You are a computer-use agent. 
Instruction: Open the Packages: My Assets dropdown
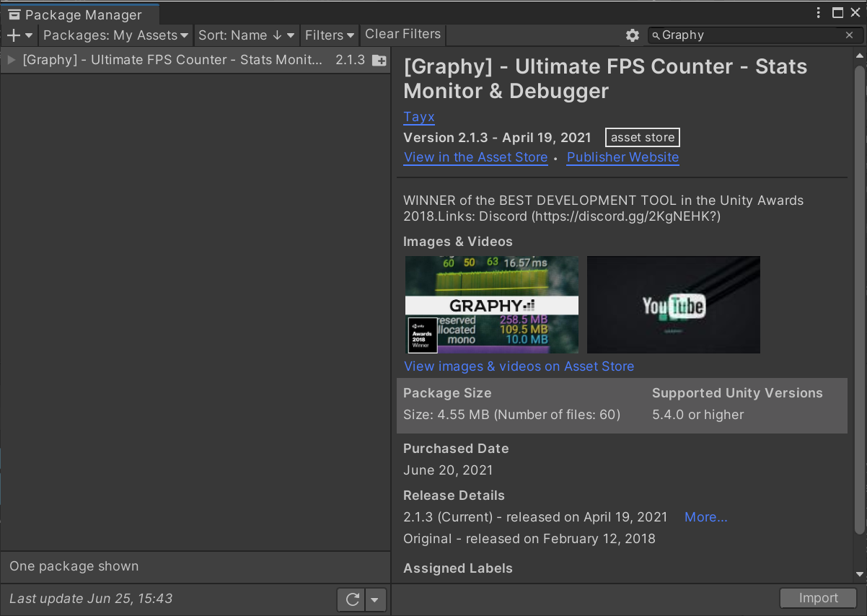(115, 35)
